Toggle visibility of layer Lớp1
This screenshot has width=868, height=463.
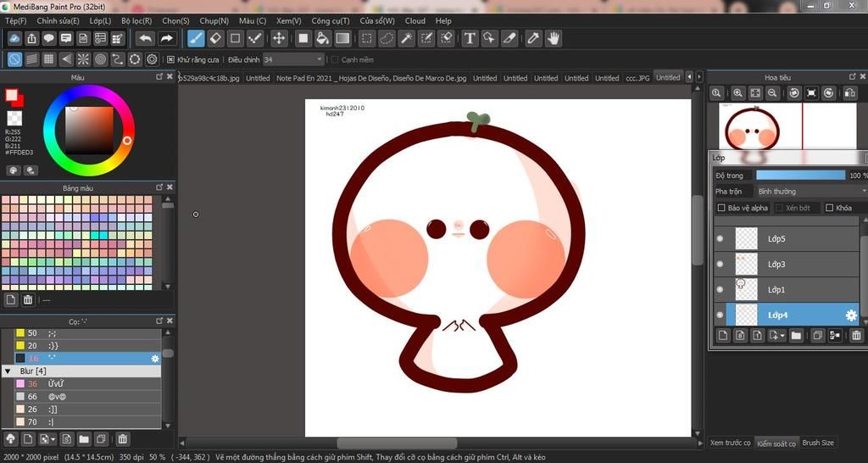[720, 290]
